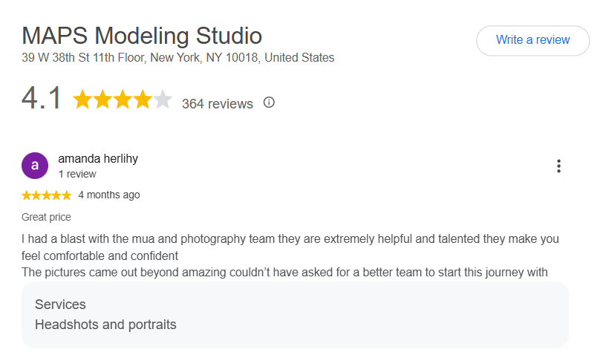The width and height of the screenshot is (612, 364).
Task: Click the '1 review' text under amanda
Action: coord(77,174)
